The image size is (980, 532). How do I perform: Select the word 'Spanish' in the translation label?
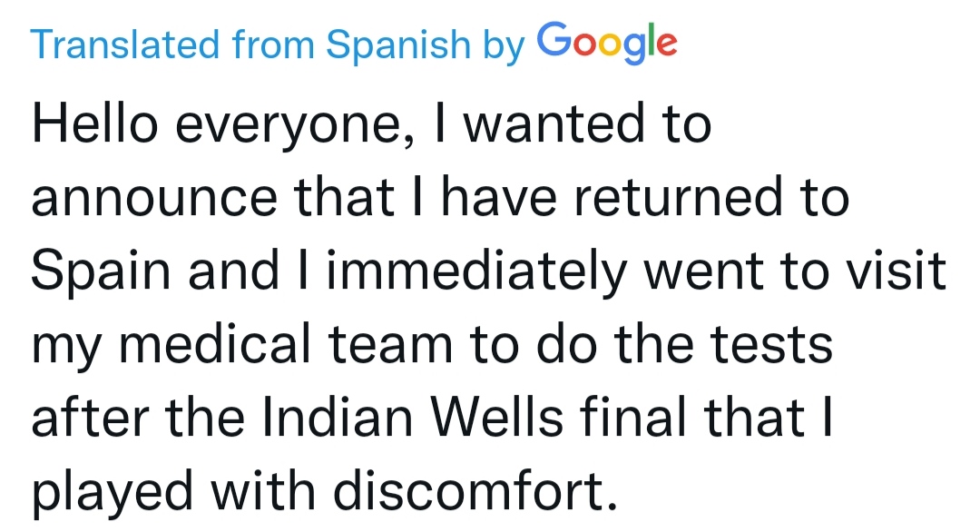coord(398,45)
